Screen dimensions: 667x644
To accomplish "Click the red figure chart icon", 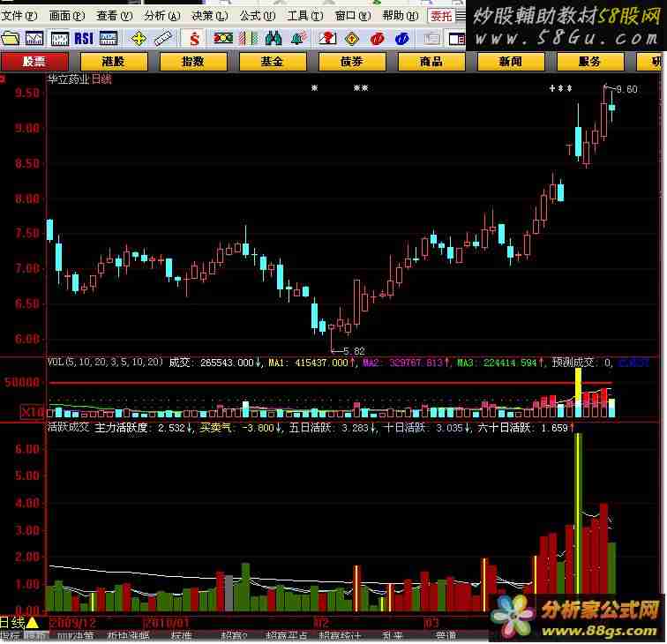I will click(327, 39).
